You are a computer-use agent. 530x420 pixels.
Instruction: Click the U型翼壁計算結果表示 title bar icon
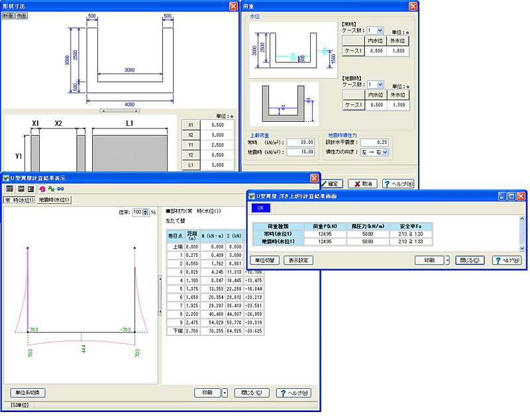[6, 178]
